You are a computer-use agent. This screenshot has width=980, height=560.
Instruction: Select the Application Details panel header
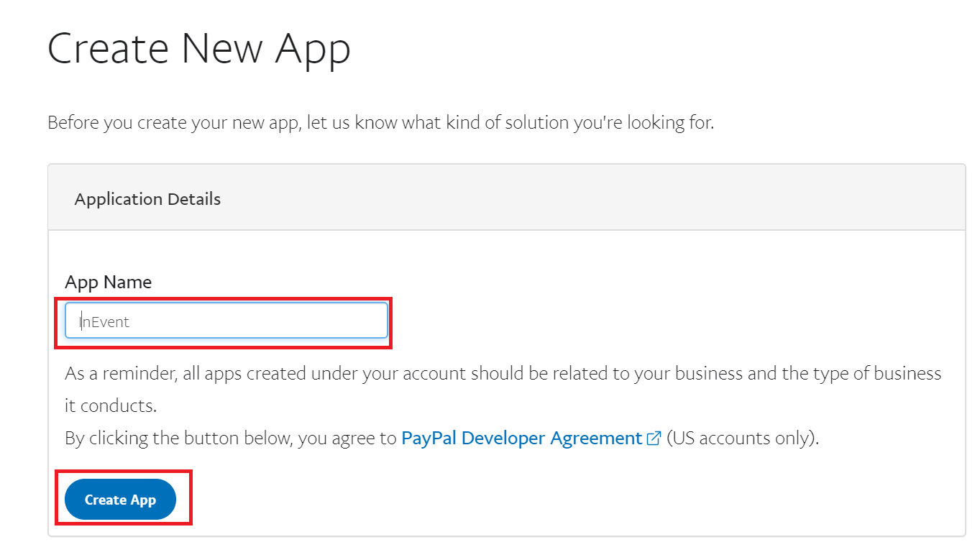coord(506,198)
